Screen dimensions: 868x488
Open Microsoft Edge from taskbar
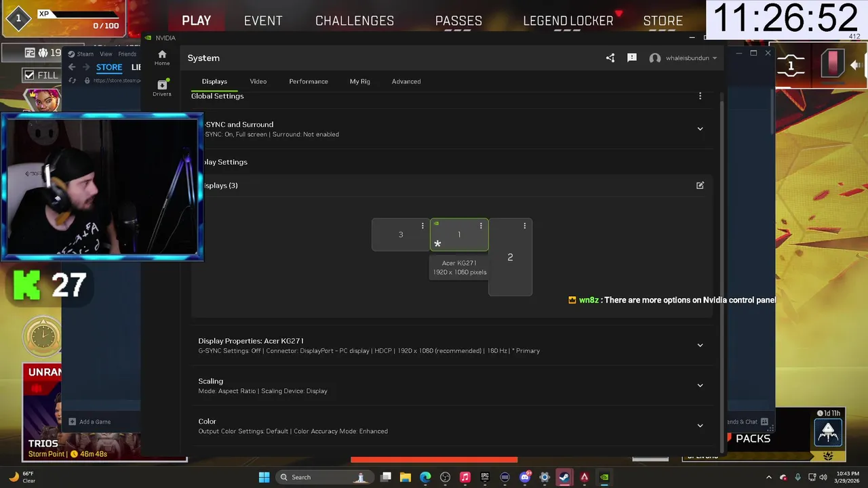coord(425,477)
